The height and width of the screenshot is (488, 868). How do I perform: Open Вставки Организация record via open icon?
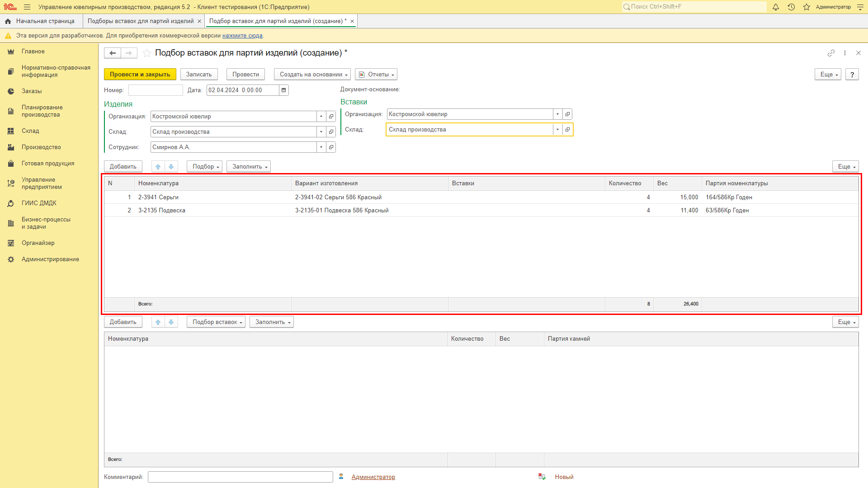pyautogui.click(x=568, y=114)
